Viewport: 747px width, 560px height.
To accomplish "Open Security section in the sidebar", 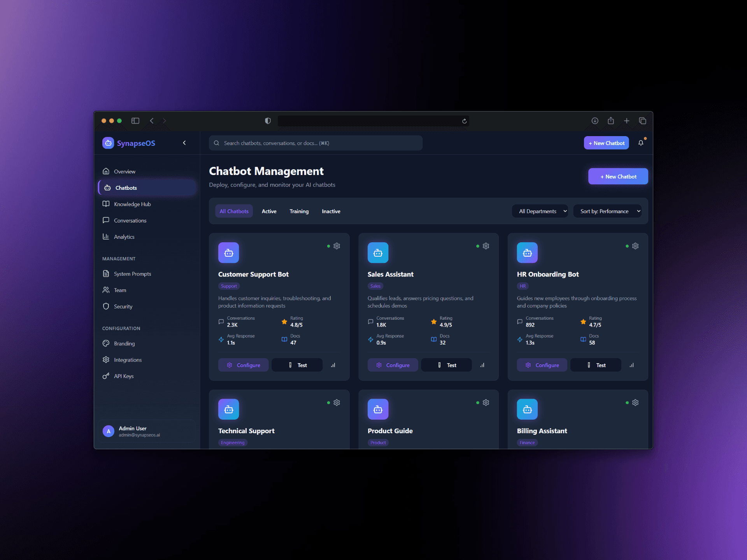I will tap(123, 306).
